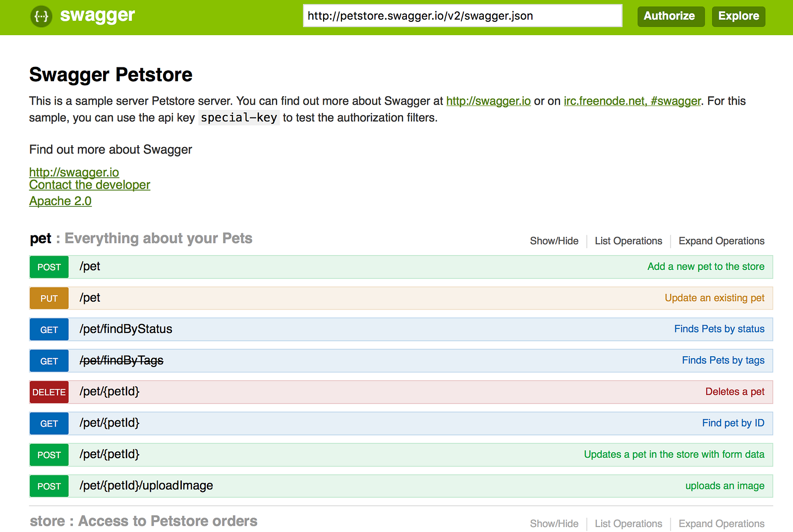
Task: Focus the swagger.json URL input field
Action: pos(462,16)
